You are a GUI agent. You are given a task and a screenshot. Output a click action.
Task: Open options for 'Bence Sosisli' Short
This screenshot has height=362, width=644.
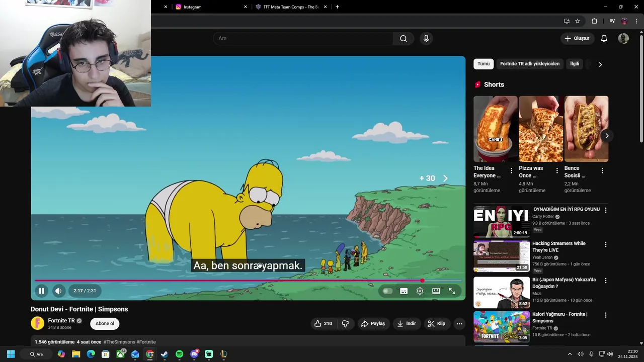point(602,171)
